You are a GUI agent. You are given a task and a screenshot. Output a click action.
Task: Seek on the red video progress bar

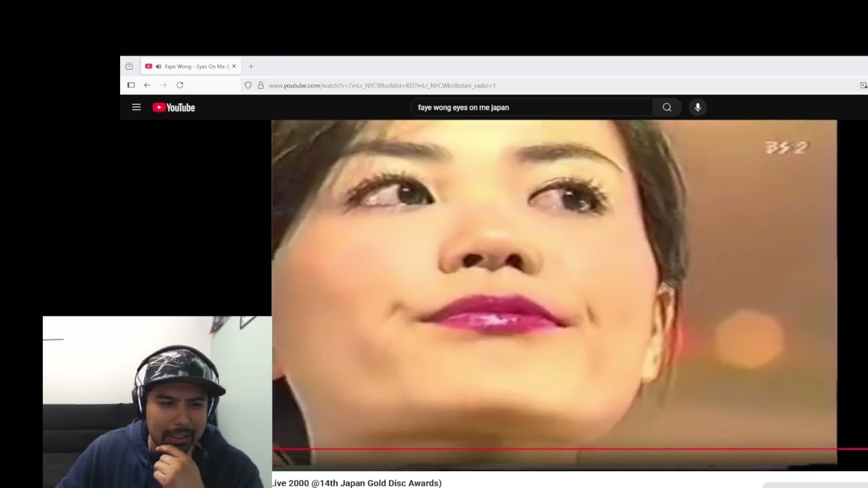570,449
